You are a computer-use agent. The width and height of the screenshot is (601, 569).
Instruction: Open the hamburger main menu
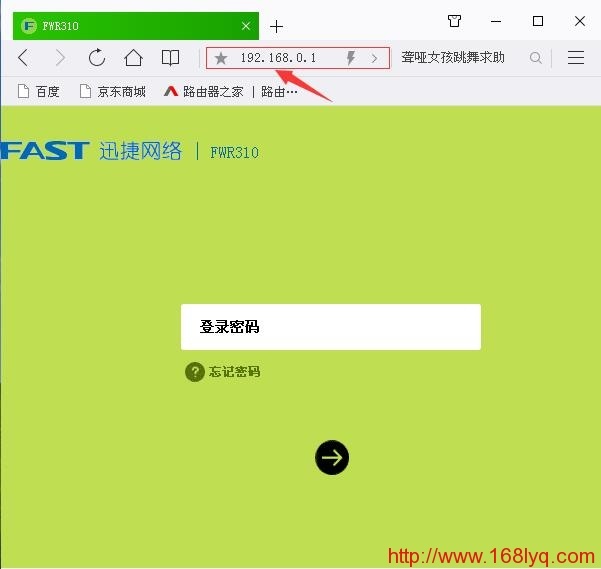pyautogui.click(x=576, y=58)
